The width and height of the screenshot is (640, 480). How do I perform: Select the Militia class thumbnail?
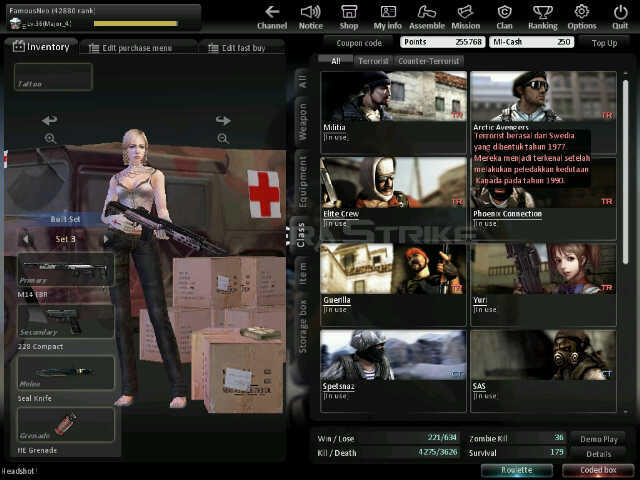(x=394, y=96)
